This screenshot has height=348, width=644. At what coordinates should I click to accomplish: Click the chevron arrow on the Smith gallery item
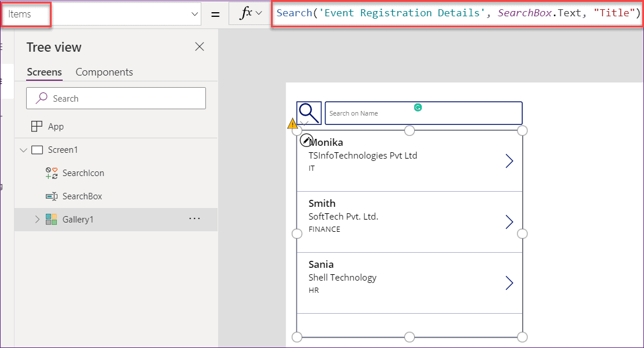pyautogui.click(x=509, y=221)
